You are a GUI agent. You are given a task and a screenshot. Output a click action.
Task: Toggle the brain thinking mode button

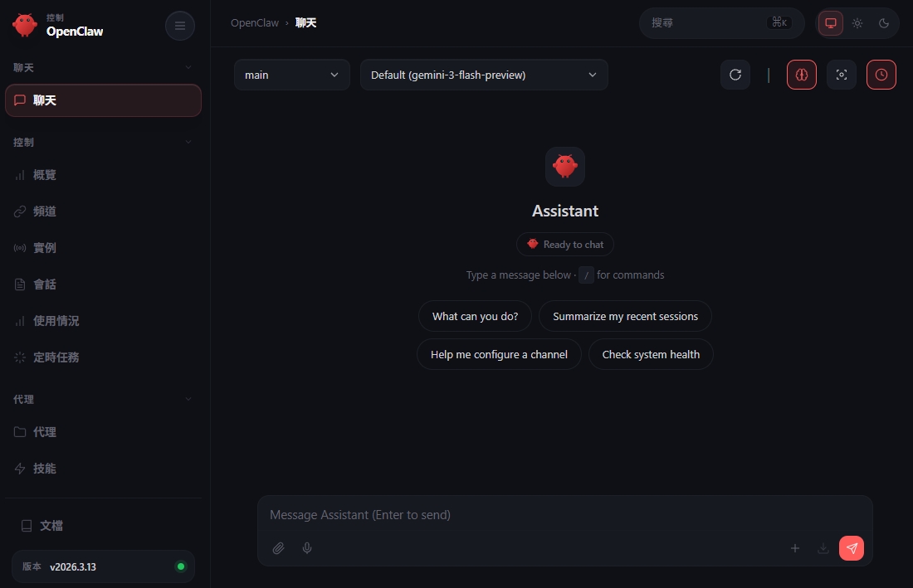(801, 75)
